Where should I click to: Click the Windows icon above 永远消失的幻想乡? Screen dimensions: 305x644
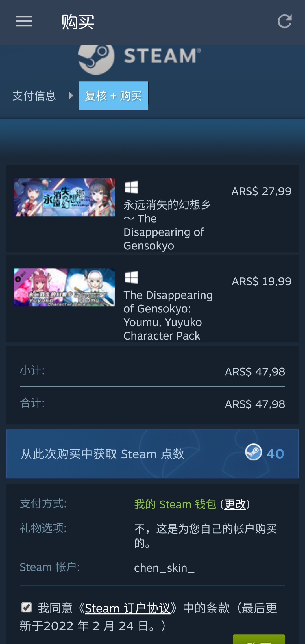131,187
